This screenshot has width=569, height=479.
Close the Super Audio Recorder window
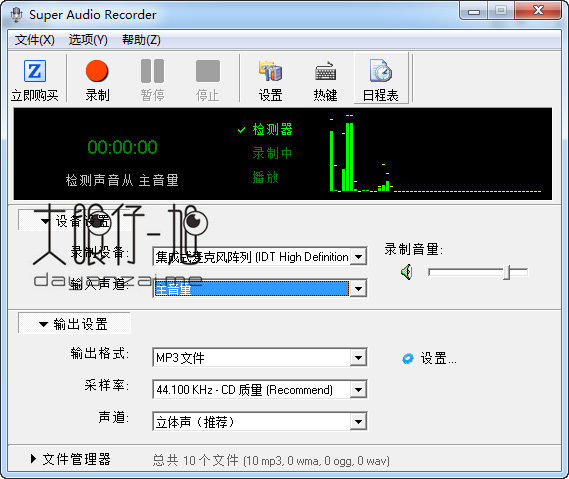pos(538,11)
